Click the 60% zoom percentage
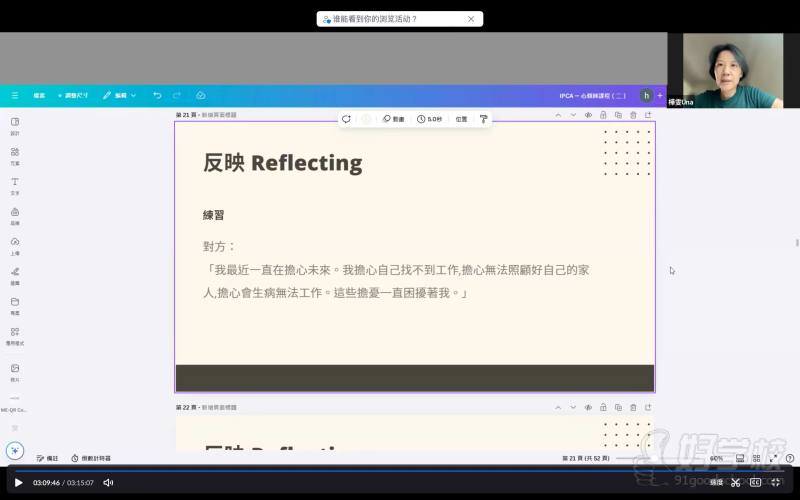The height and width of the screenshot is (500, 800). click(716, 458)
